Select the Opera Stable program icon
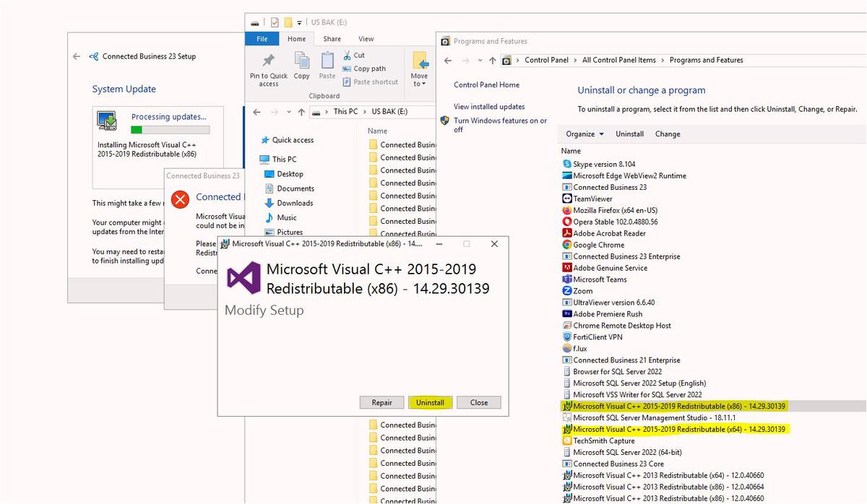 567,222
